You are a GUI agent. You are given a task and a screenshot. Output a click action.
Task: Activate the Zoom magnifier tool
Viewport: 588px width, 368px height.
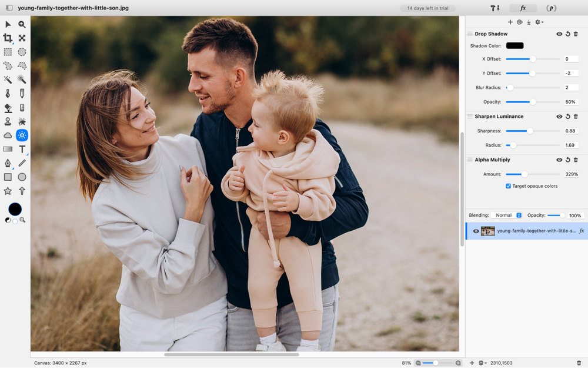pos(22,24)
